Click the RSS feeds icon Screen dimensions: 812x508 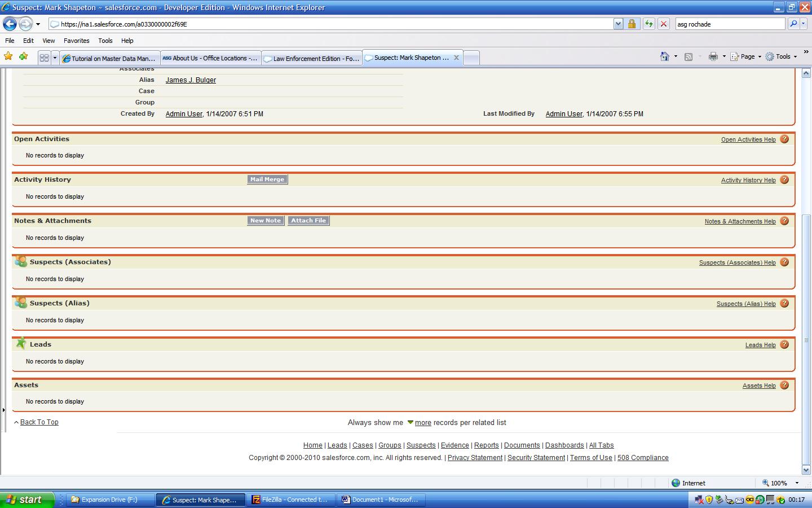click(689, 56)
